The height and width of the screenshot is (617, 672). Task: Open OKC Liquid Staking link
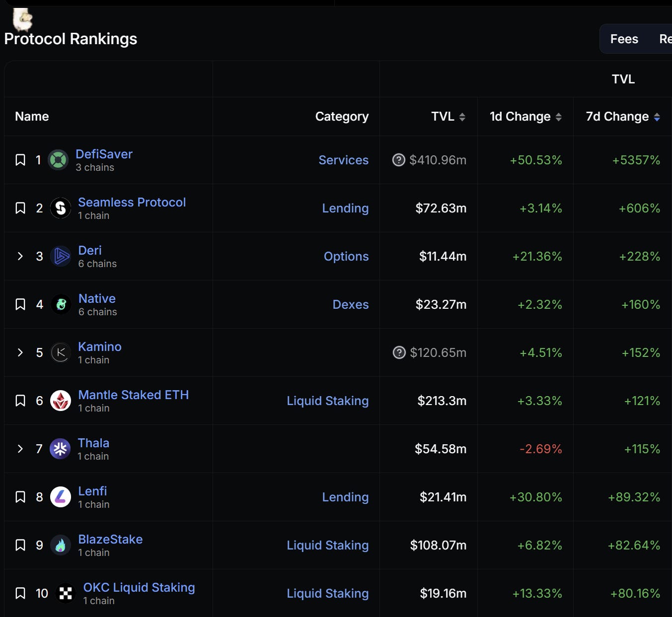(139, 587)
